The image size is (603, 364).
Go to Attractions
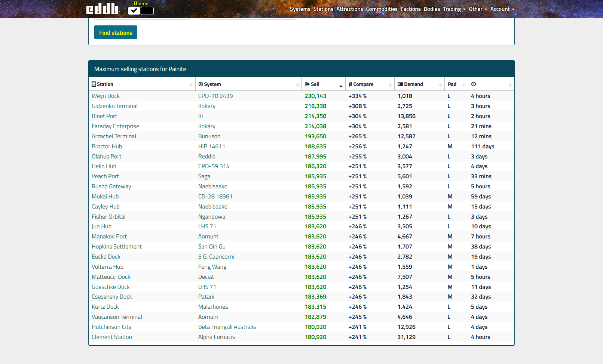point(349,9)
